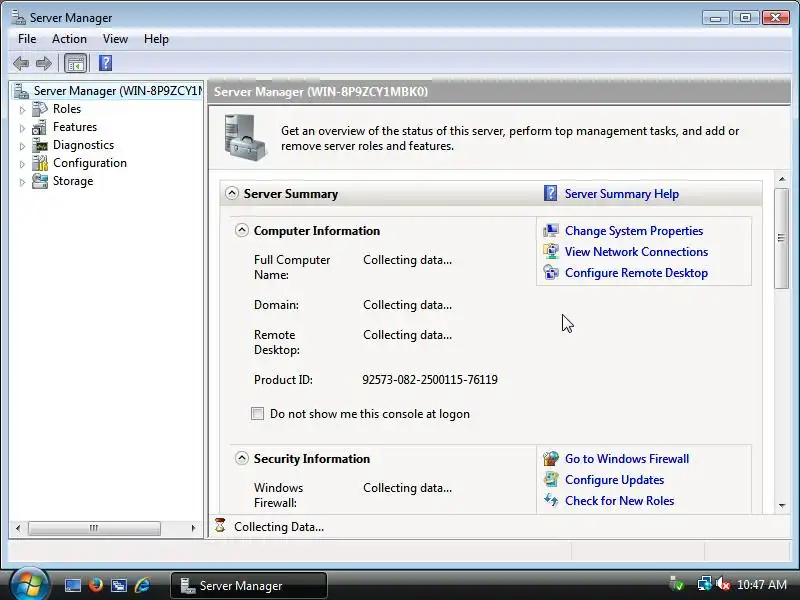
Task: Click the vertical scrollbar thumb in details pane
Action: coord(781,238)
